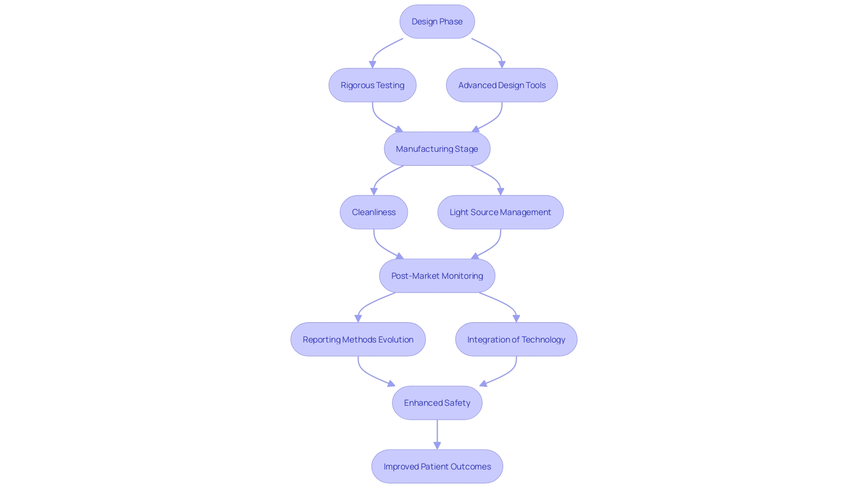Image resolution: width=868 pixels, height=488 pixels.
Task: Select the Enhanced Safety node
Action: [437, 403]
